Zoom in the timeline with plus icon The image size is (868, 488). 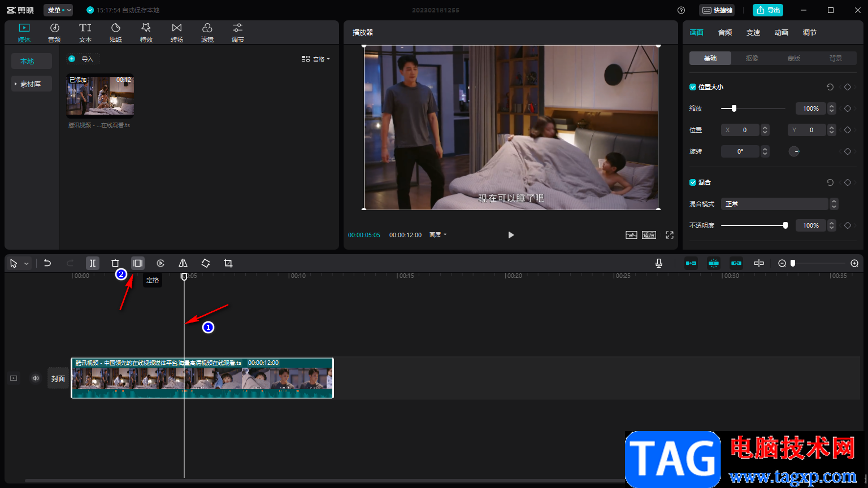[x=854, y=263]
